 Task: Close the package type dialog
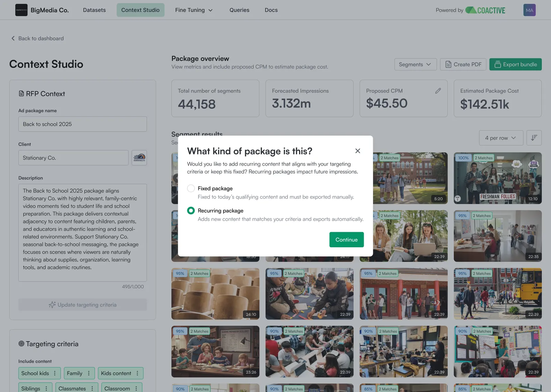(358, 151)
